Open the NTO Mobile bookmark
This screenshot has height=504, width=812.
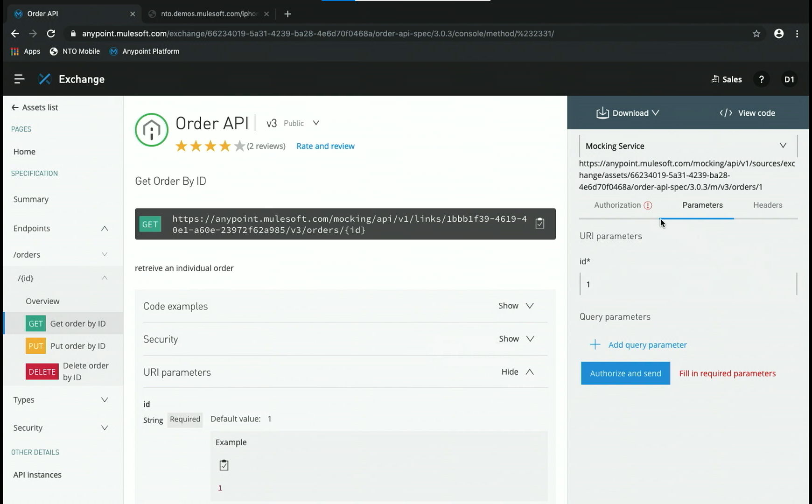tap(75, 51)
